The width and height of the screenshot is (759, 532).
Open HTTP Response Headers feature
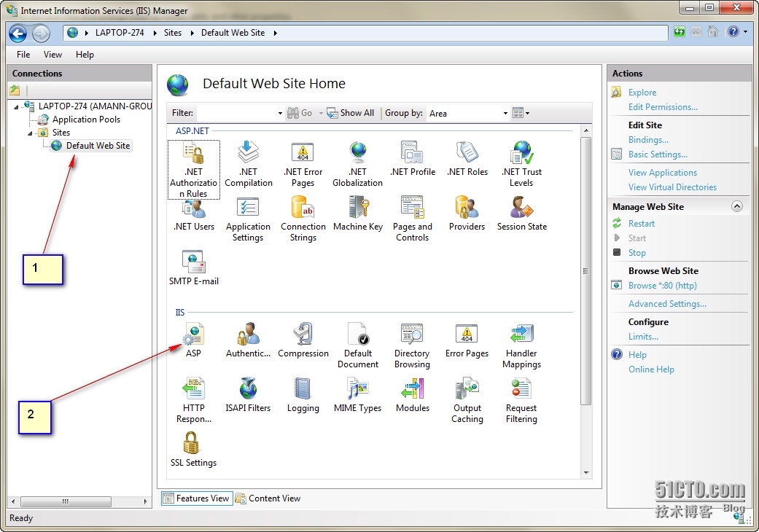[x=194, y=400]
